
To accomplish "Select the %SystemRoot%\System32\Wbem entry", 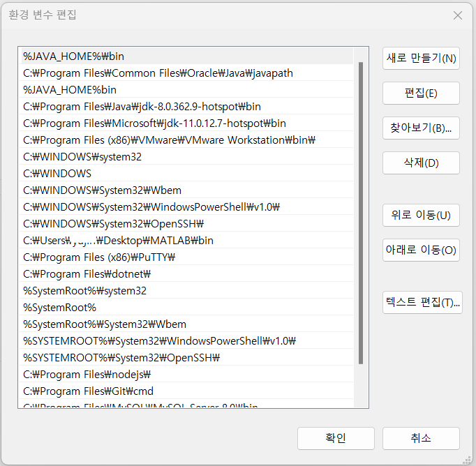I will 186,324.
